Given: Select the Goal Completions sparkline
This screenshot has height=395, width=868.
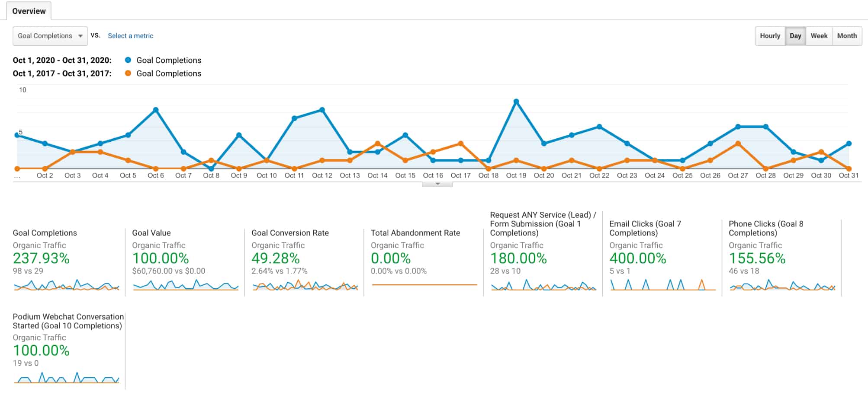Looking at the screenshot, I should (x=66, y=285).
